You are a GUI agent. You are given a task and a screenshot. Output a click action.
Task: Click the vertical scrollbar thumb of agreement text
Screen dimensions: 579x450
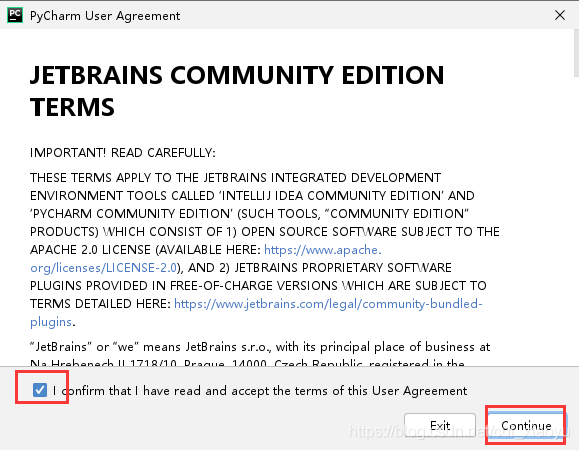pos(576,53)
